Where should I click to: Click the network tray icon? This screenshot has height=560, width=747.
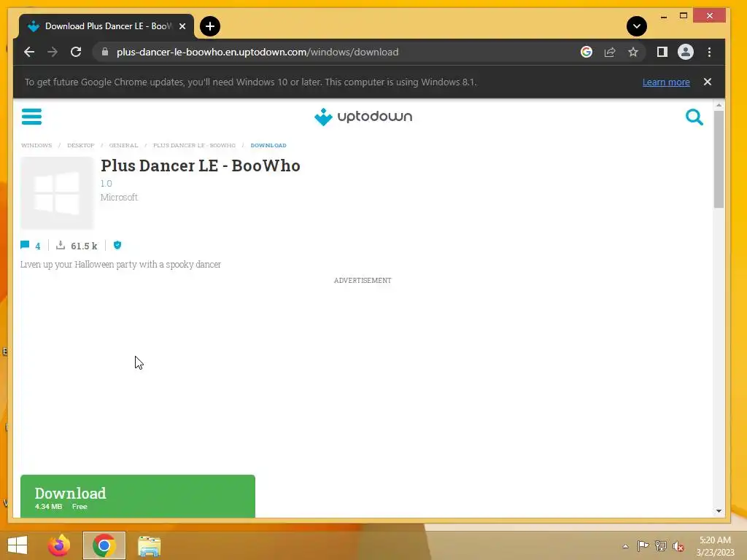[661, 545]
